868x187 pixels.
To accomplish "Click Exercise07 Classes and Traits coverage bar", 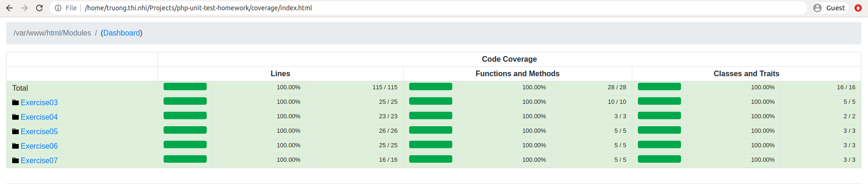I will [659, 159].
